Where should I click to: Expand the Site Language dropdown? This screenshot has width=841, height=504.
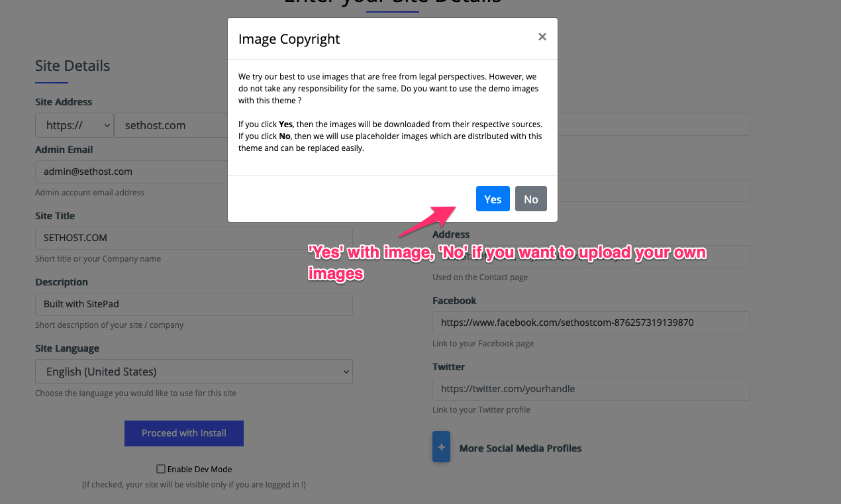[x=193, y=372]
